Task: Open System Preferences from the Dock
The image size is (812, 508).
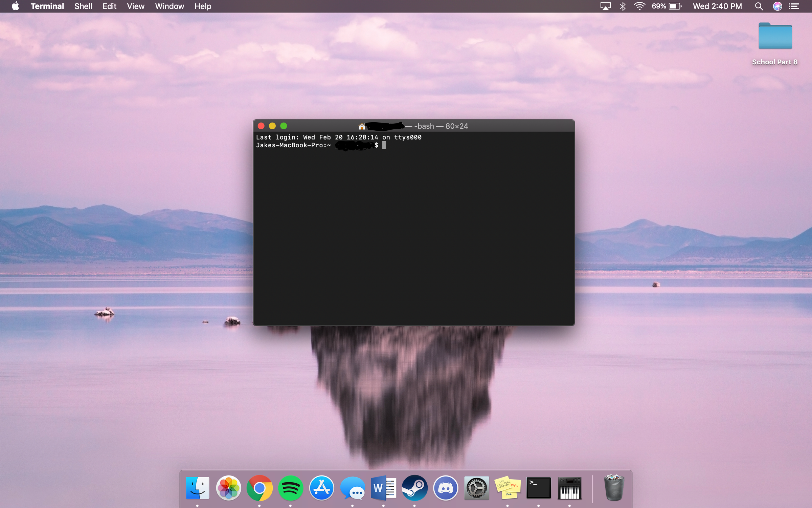Action: (x=477, y=488)
